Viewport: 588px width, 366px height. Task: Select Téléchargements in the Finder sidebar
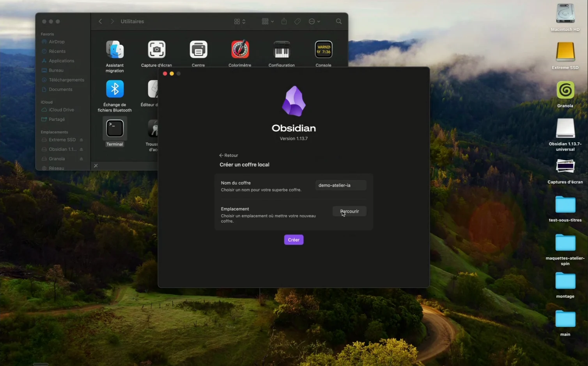click(x=66, y=80)
